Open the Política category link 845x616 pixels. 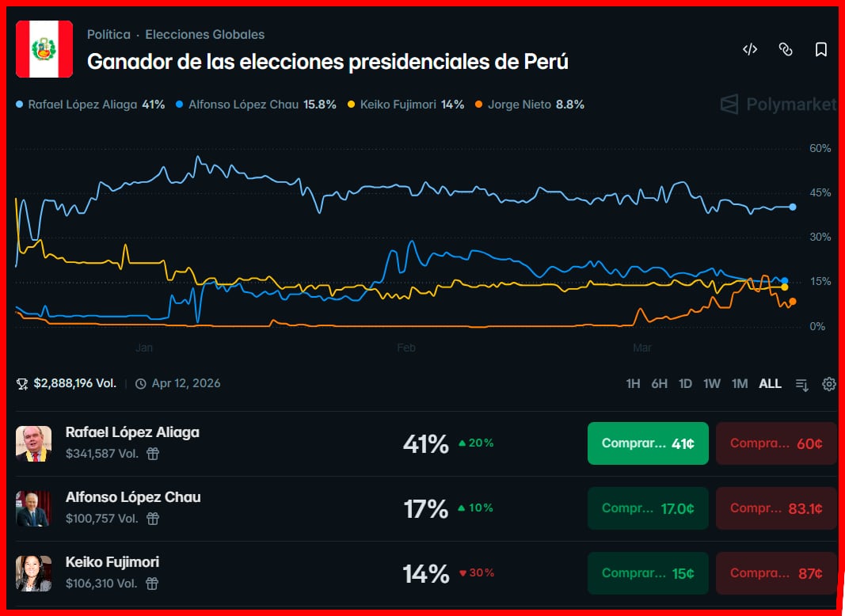pos(108,35)
